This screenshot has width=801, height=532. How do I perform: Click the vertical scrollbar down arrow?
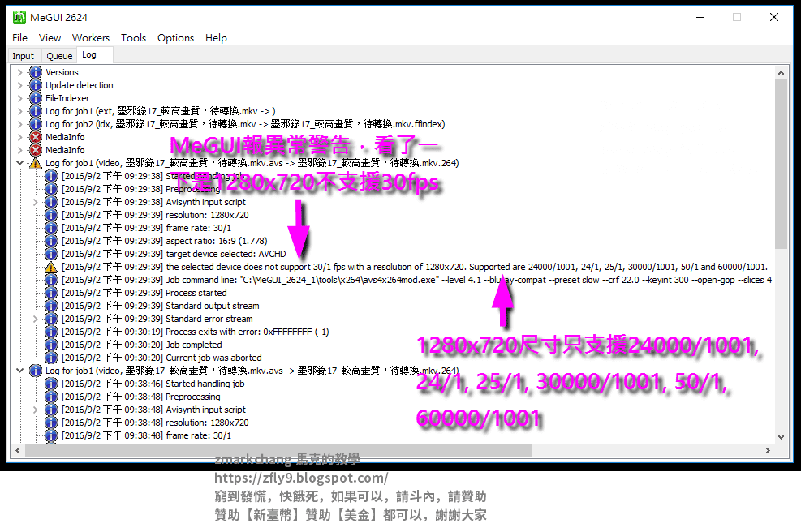point(781,437)
